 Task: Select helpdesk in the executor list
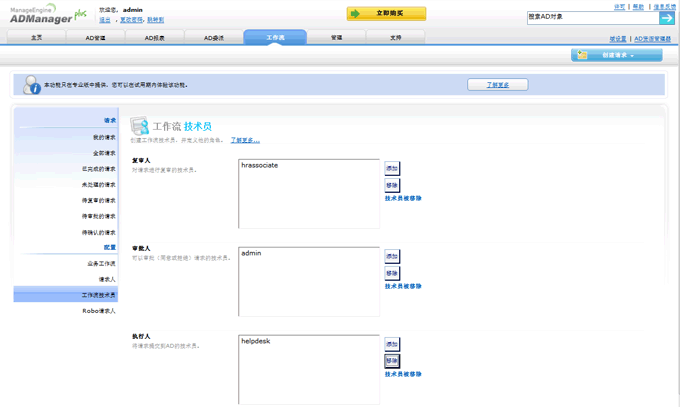point(255,341)
